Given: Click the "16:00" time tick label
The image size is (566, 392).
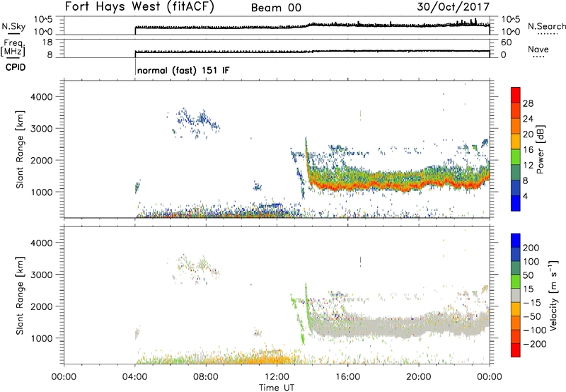Looking at the screenshot, I should click(347, 377).
